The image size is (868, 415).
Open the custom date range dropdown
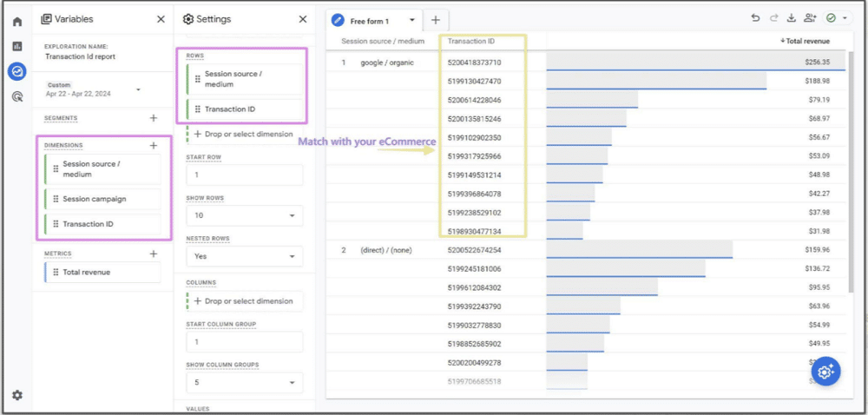click(x=94, y=89)
